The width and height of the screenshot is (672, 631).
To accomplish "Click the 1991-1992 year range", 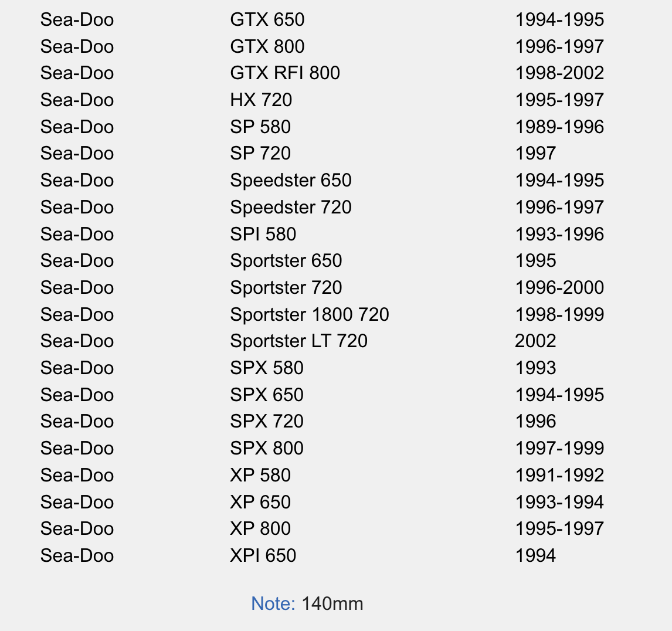I will [559, 476].
